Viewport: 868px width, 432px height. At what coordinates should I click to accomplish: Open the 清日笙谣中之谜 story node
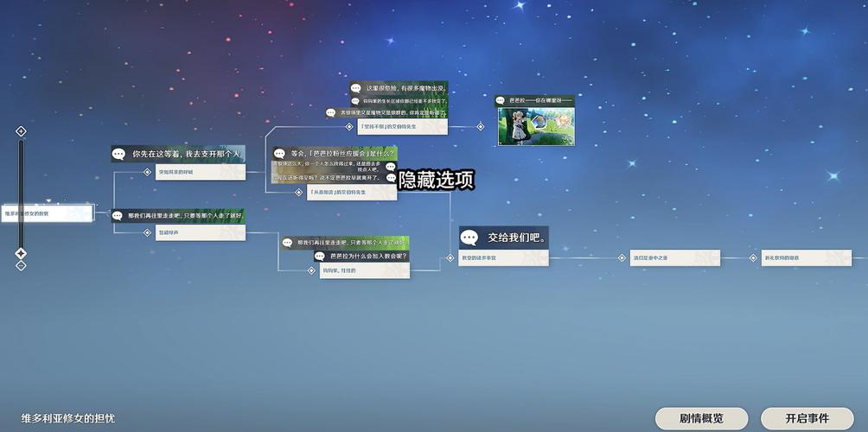674,257
